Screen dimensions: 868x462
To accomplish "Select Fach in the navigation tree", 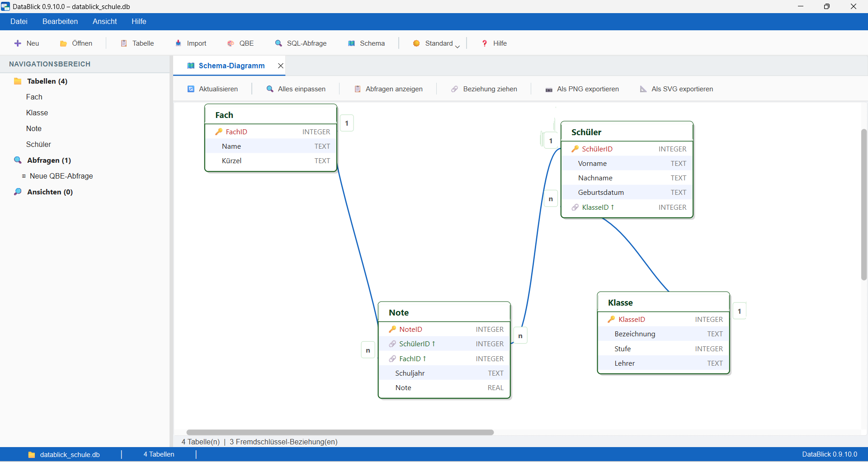I will click(34, 97).
